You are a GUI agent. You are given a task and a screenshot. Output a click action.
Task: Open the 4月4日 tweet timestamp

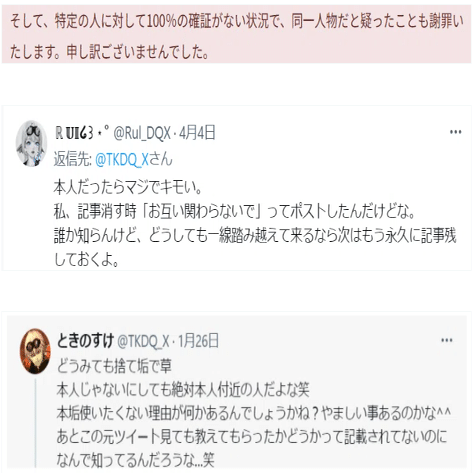(197, 133)
